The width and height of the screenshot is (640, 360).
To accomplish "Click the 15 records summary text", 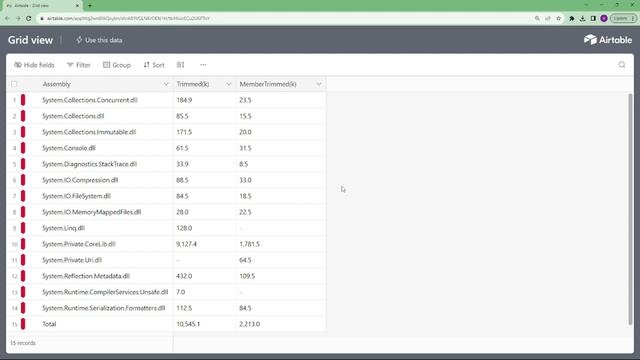I will (23, 343).
